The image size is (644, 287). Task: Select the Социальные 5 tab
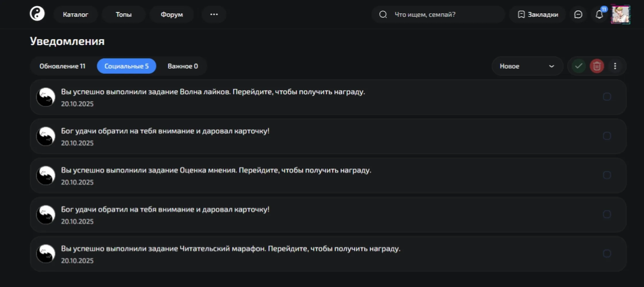[x=127, y=66]
